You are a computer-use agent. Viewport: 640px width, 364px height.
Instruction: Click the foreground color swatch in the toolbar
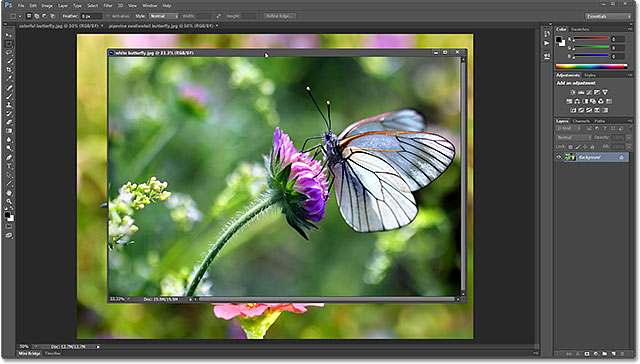[x=7, y=215]
